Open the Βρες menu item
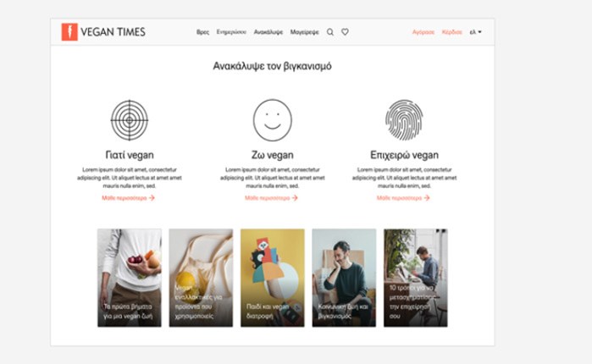 pyautogui.click(x=202, y=32)
